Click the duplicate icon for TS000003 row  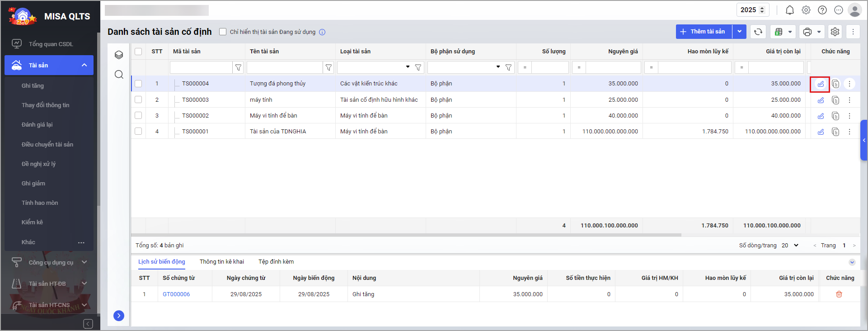[x=835, y=100]
